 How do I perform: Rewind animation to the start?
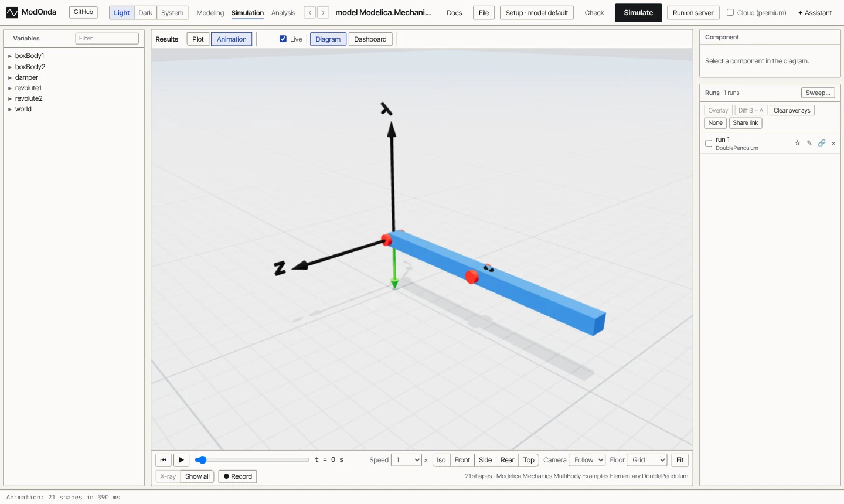164,460
